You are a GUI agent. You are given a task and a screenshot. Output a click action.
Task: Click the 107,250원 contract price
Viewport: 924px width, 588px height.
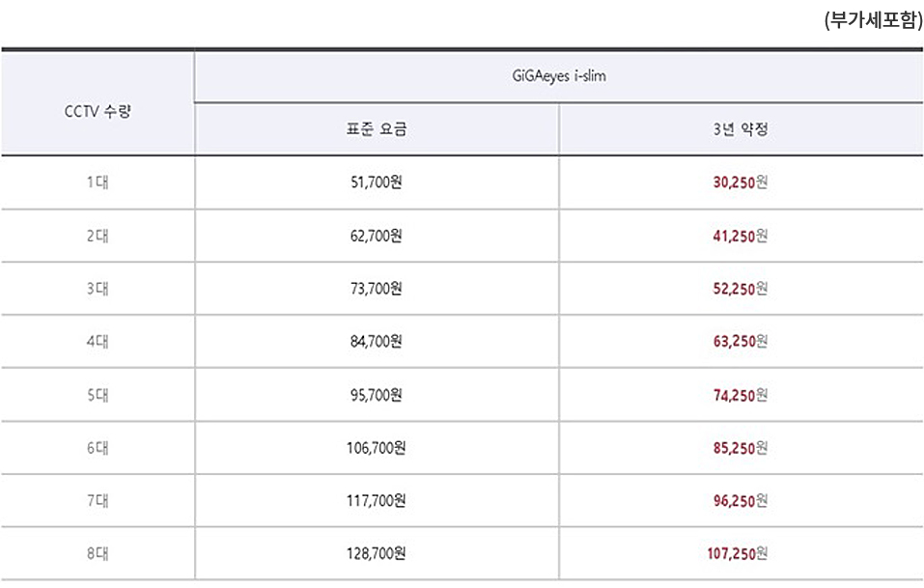[738, 554]
